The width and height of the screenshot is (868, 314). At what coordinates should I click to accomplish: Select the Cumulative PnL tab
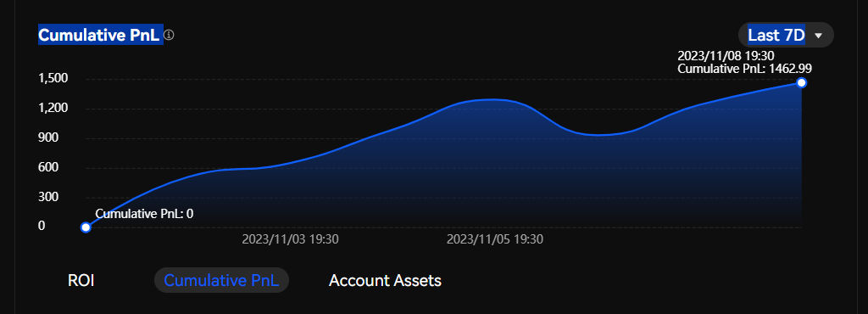click(x=221, y=280)
